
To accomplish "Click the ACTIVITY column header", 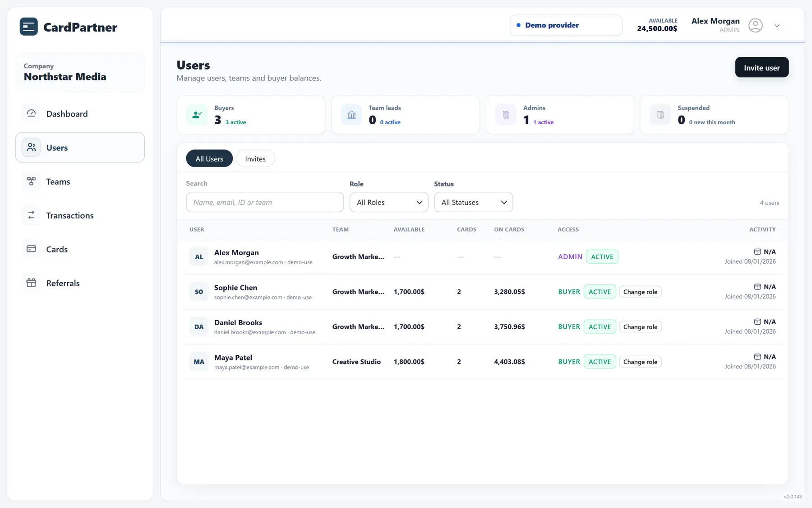I will (x=762, y=229).
